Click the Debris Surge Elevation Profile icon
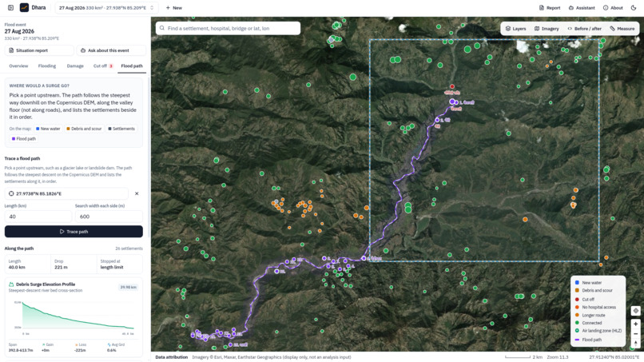This screenshot has width=644, height=362. 11,284
